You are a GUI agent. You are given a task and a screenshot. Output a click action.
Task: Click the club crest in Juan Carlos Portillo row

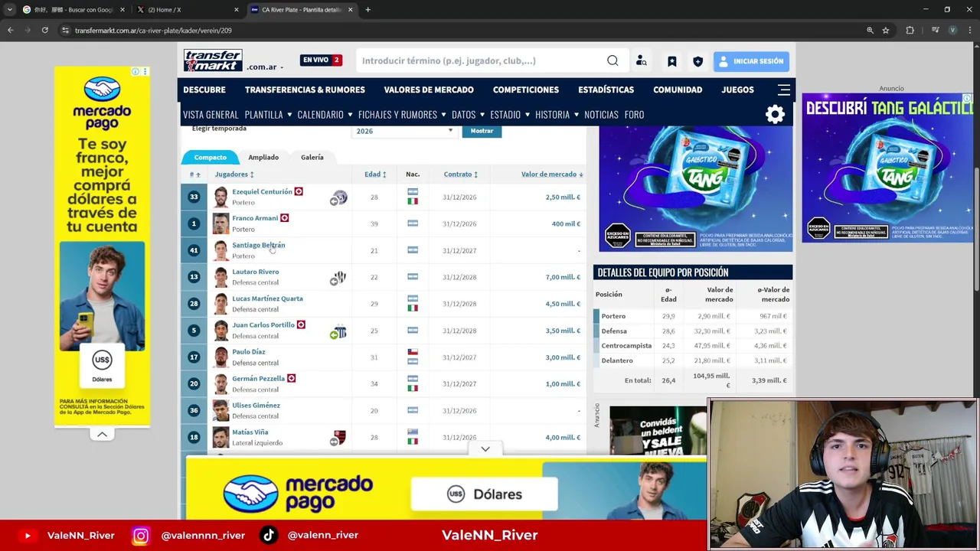pyautogui.click(x=339, y=331)
